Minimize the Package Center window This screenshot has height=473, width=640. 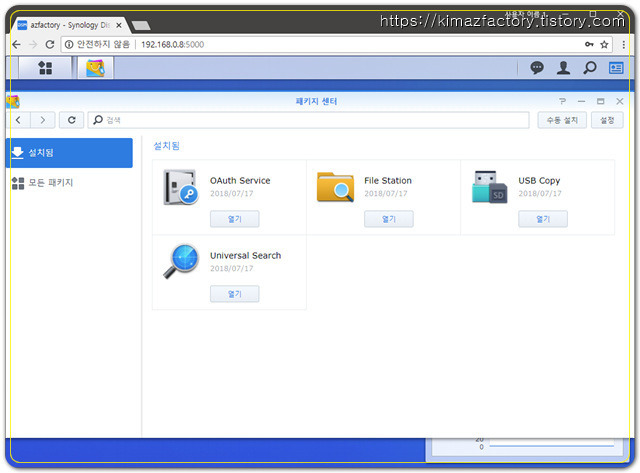point(582,101)
